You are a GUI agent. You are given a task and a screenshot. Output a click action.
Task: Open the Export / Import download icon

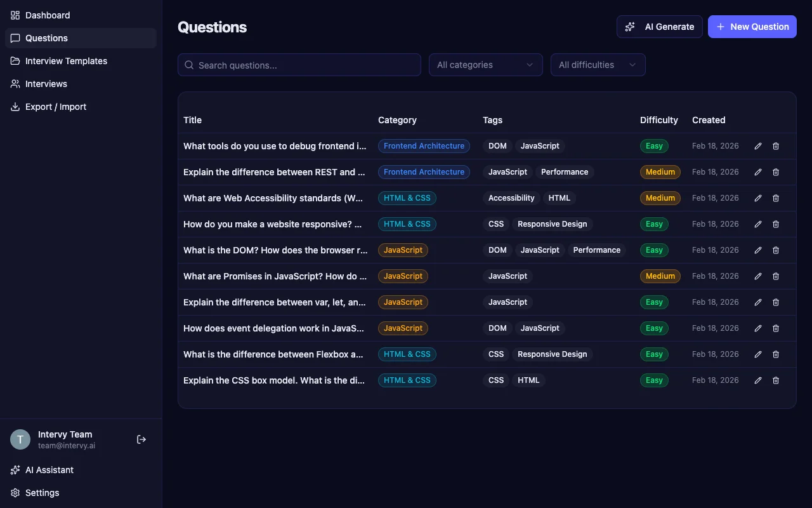pyautogui.click(x=14, y=107)
